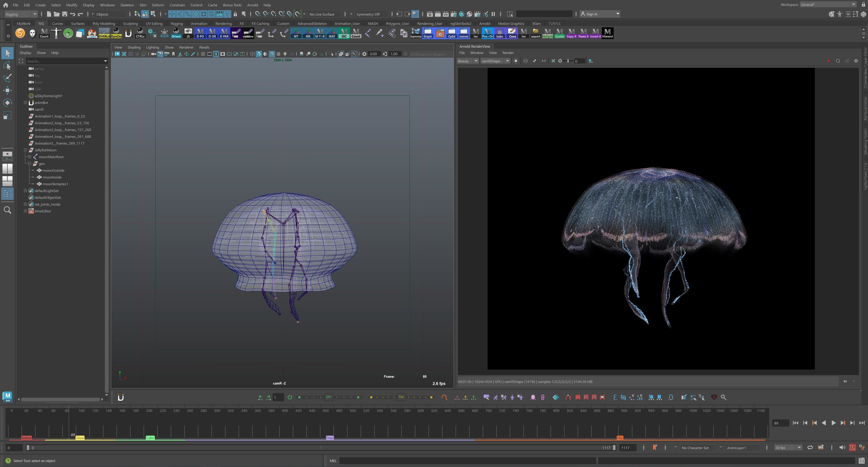The height and width of the screenshot is (467, 868).
Task: Click the Outliner horizontal scrollbar
Action: (61, 399)
